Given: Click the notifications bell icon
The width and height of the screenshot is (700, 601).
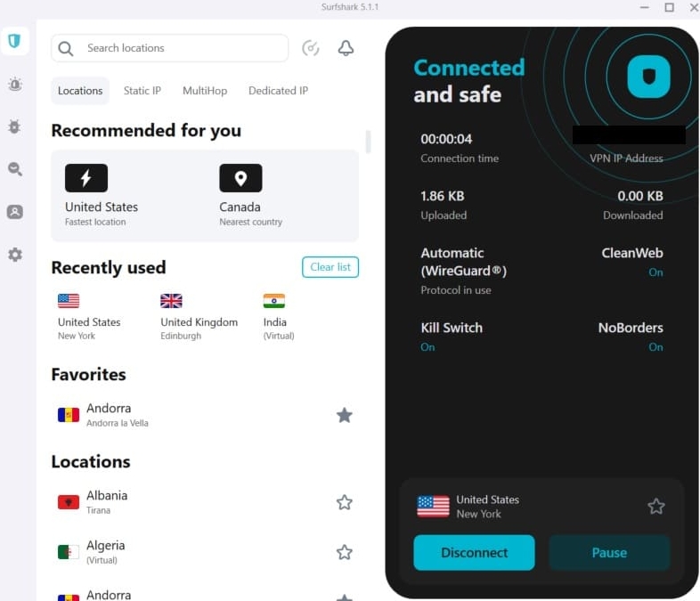Looking at the screenshot, I should (346, 48).
